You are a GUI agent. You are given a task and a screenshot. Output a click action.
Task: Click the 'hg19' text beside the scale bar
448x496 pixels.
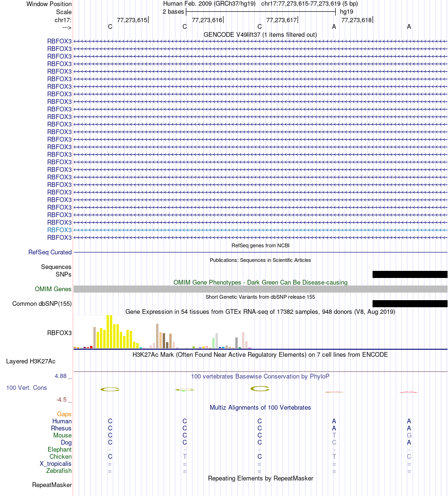point(347,12)
